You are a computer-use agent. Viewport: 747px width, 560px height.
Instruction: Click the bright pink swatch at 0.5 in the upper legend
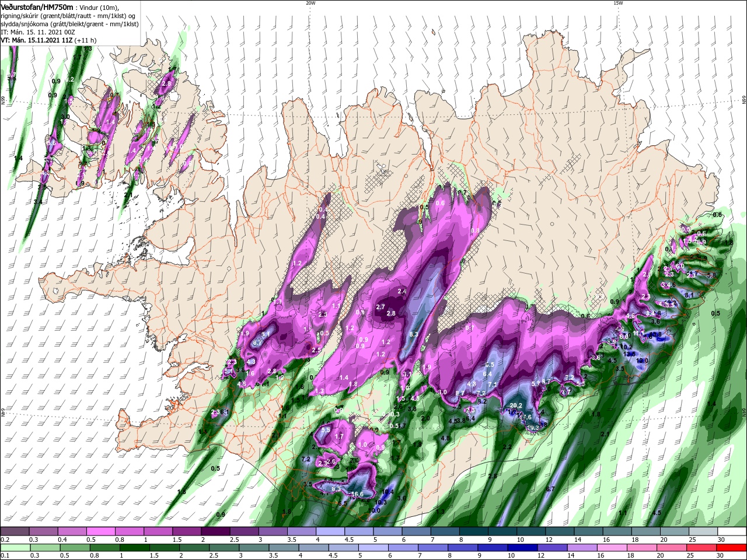point(100,531)
